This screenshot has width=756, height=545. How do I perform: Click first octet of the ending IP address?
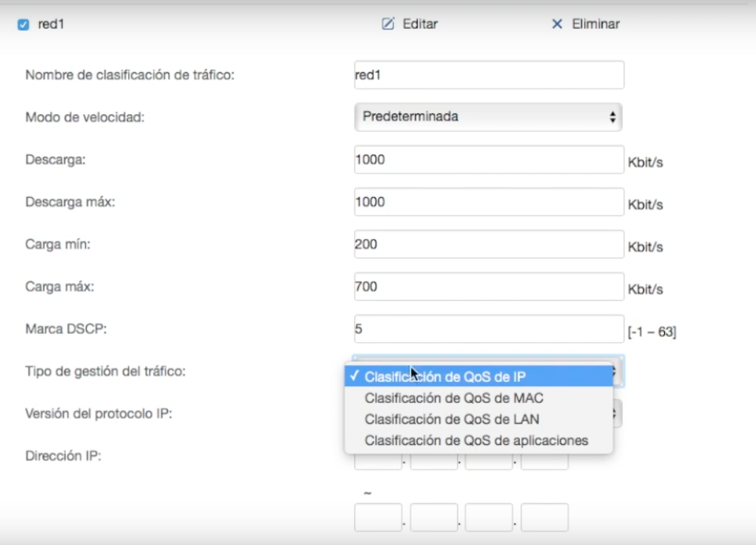pos(378,517)
